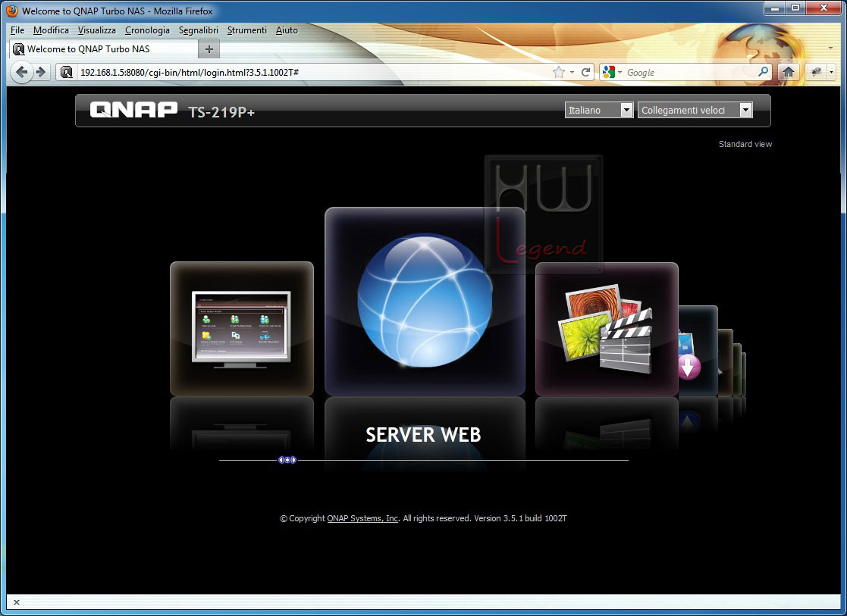Viewport: 847px width, 616px height.
Task: Minimize the Firefox window
Action: (775, 8)
